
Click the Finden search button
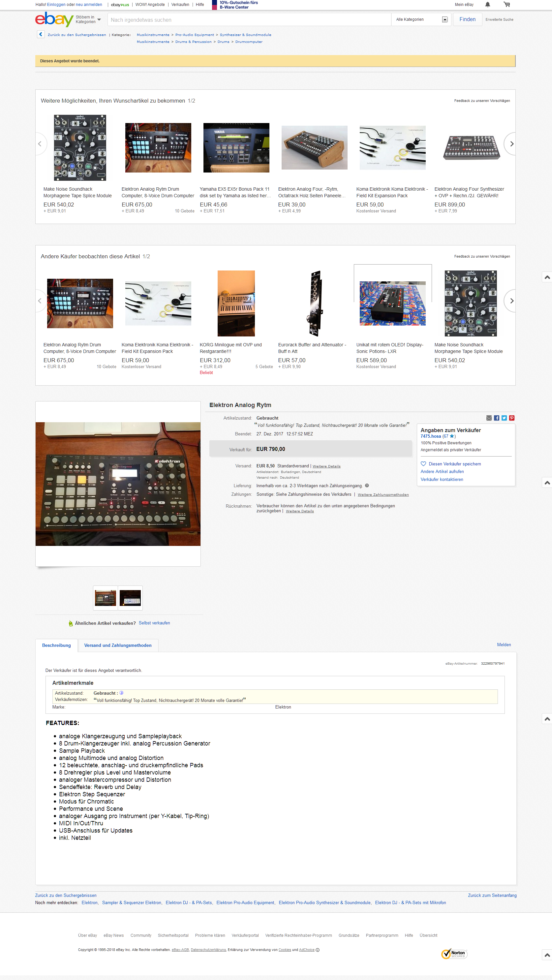click(467, 19)
